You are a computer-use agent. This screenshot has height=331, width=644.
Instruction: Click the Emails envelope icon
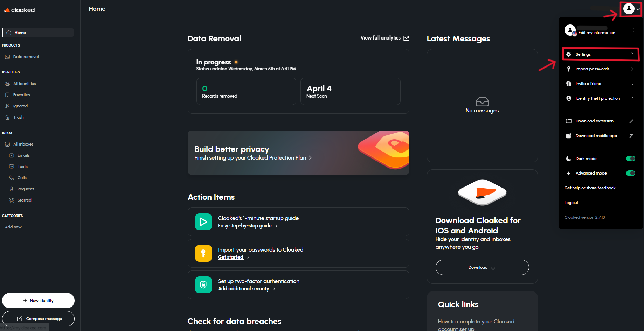12,155
